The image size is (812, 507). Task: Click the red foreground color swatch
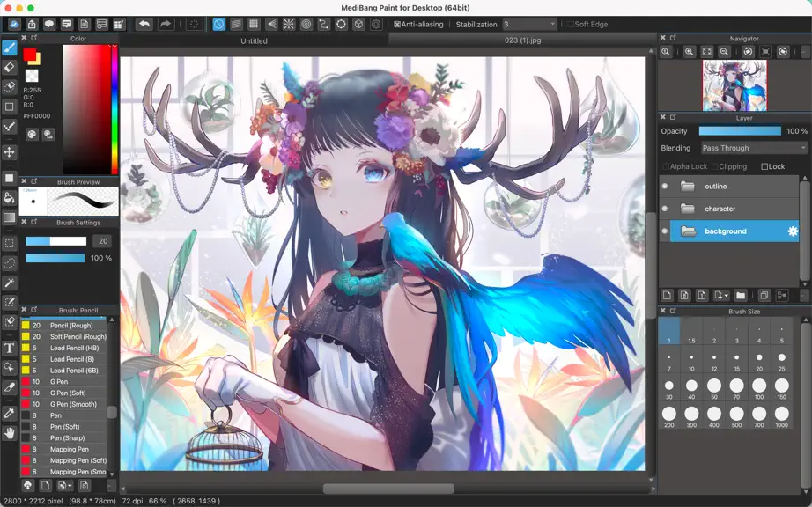[x=30, y=55]
